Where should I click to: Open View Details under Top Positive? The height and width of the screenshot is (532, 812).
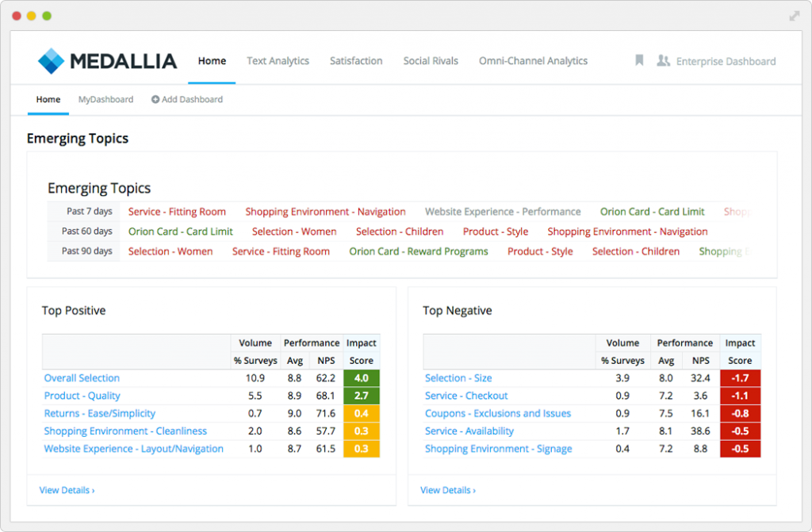(67, 490)
